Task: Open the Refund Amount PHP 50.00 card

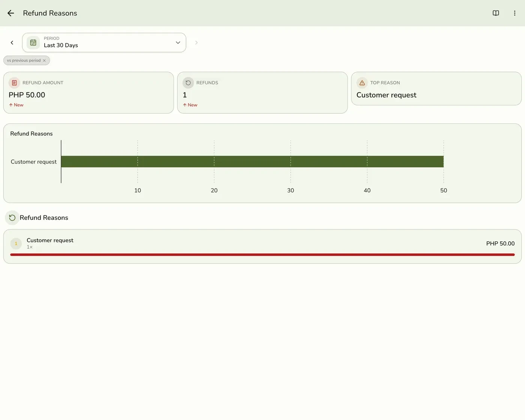Action: tap(88, 93)
